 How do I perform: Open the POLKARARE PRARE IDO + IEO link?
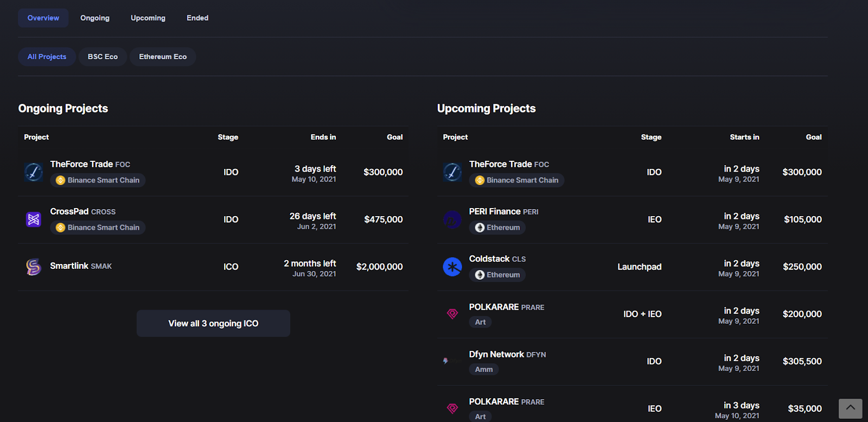[x=507, y=307]
